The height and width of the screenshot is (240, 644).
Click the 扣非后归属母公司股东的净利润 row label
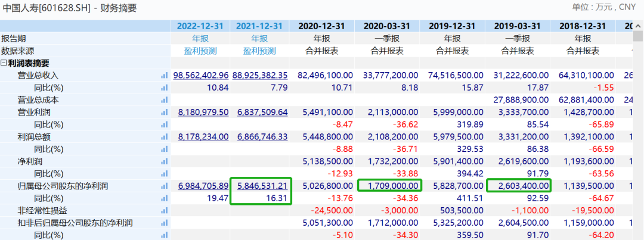click(x=75, y=223)
